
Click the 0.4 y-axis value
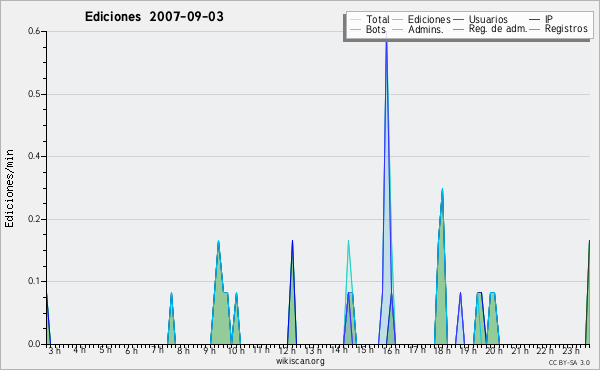pyautogui.click(x=34, y=156)
